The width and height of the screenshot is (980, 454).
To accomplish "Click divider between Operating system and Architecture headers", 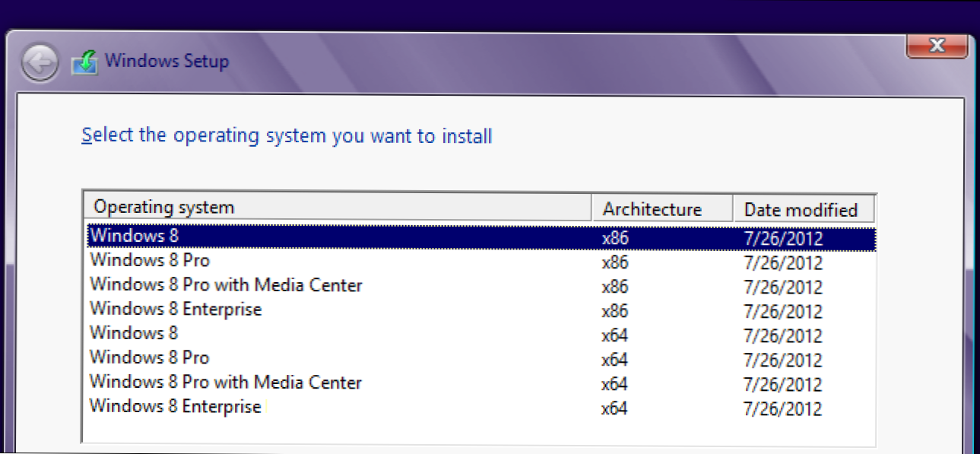I will pos(591,208).
